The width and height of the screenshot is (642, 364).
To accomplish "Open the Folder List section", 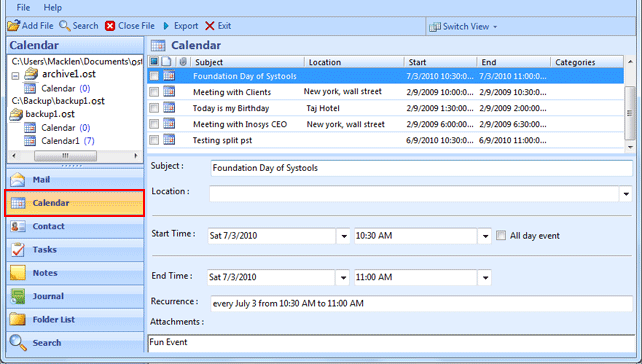I will [75, 319].
